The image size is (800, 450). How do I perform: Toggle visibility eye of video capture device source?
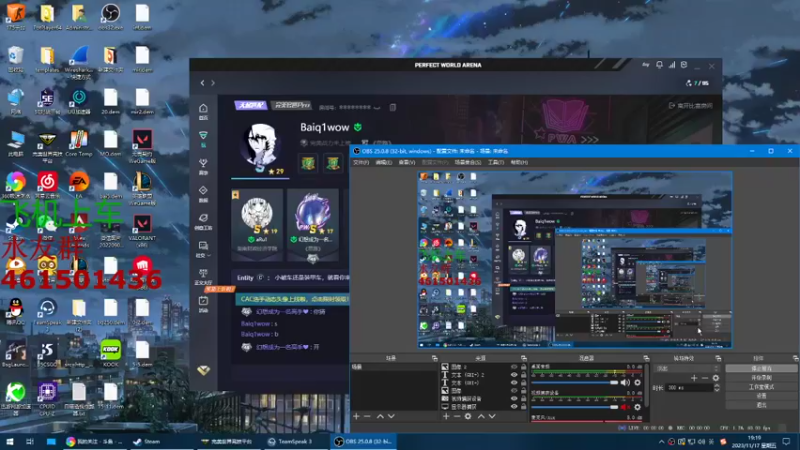514,398
